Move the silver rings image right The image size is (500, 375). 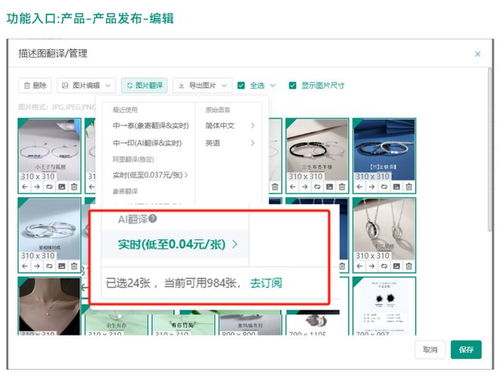click(x=37, y=266)
